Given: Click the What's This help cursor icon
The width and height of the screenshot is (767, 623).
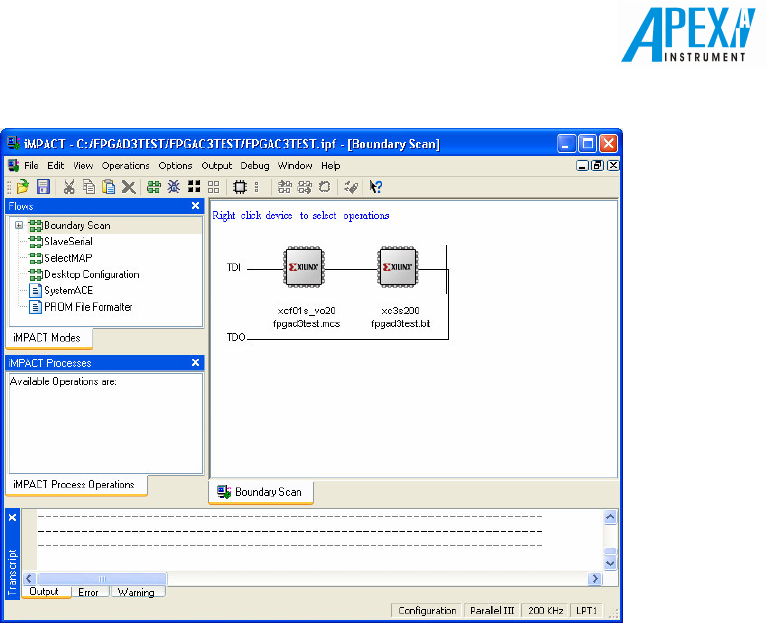Looking at the screenshot, I should (x=376, y=187).
